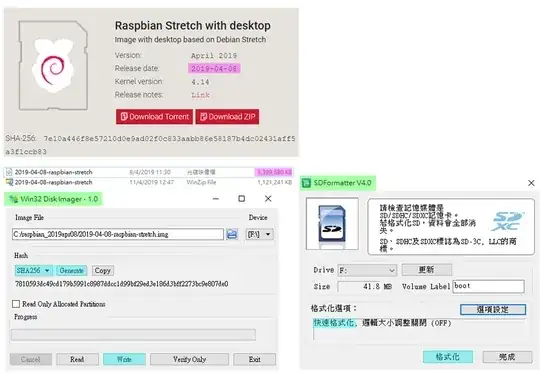540x374 pixels.
Task: Browse for image file with folder icon
Action: (x=232, y=234)
